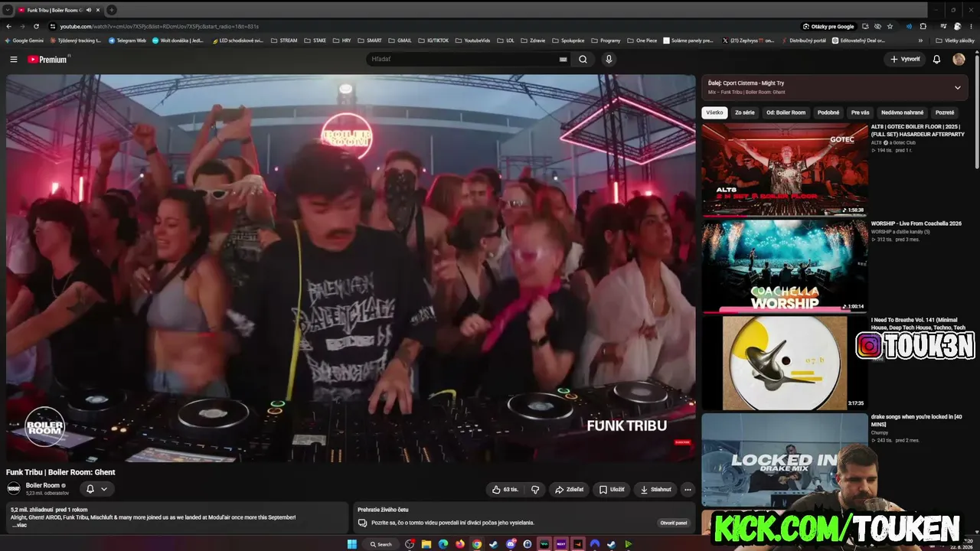Download the video with Stiahnuť
Image resolution: width=980 pixels, height=551 pixels.
[656, 489]
